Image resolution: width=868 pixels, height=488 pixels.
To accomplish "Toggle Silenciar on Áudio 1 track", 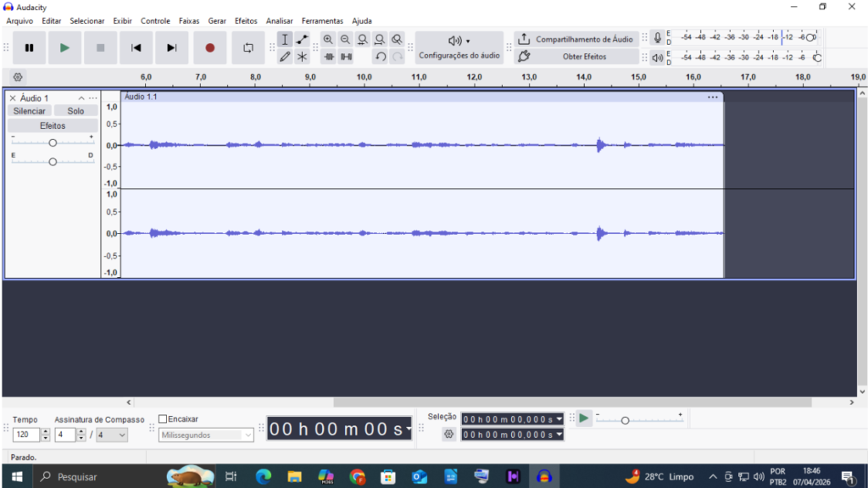I will tap(30, 110).
